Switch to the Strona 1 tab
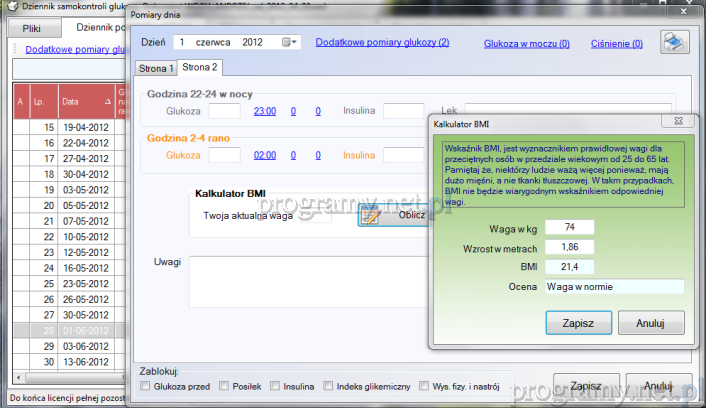 click(157, 68)
